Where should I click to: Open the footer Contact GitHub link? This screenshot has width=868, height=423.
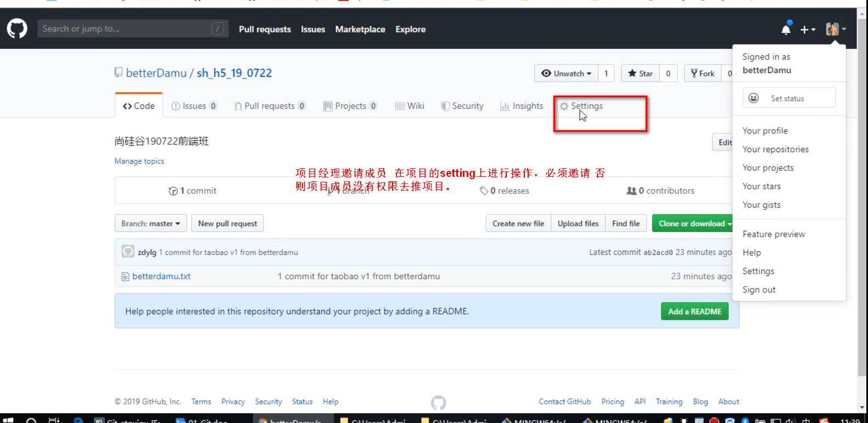click(564, 402)
